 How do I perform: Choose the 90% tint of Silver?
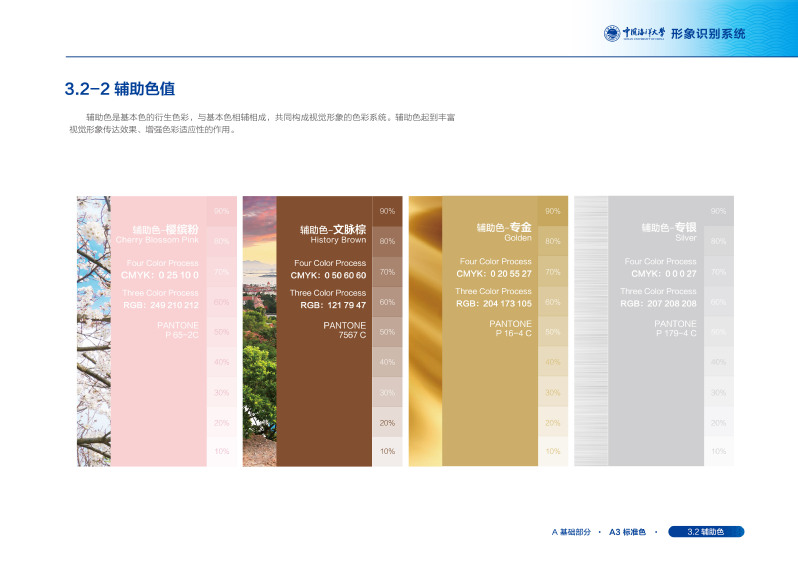[718, 211]
